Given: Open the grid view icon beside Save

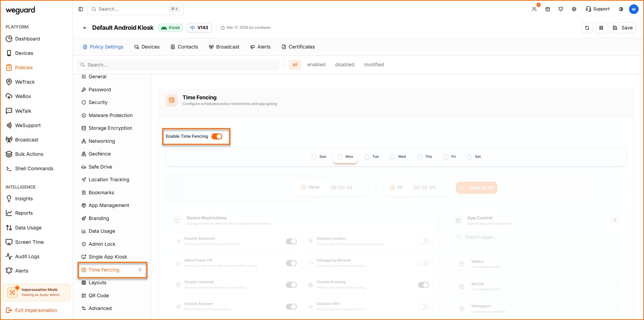Looking at the screenshot, I should point(601,28).
